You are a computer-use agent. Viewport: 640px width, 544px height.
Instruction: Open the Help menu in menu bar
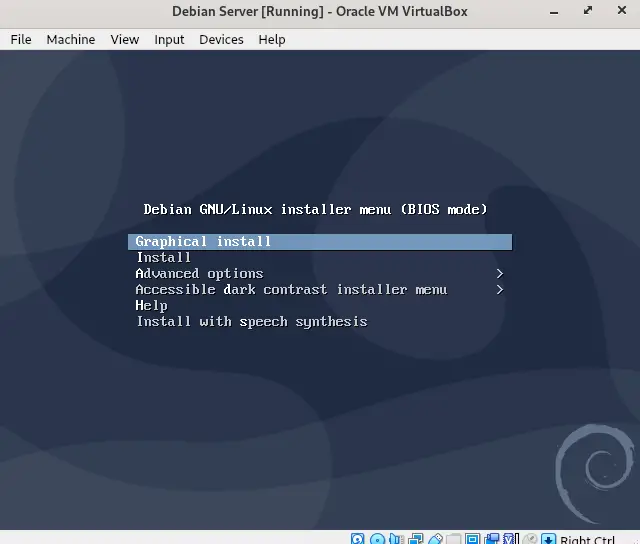272,40
